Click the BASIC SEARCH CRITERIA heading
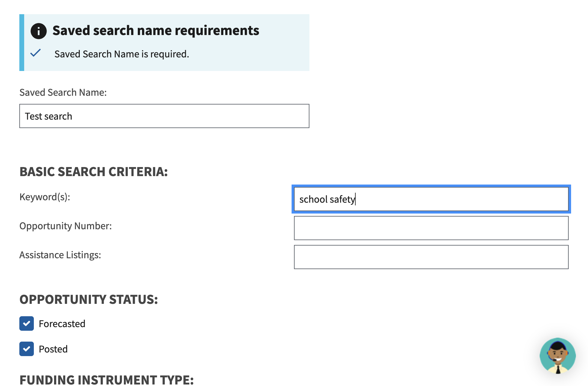The width and height of the screenshot is (588, 386). [94, 172]
